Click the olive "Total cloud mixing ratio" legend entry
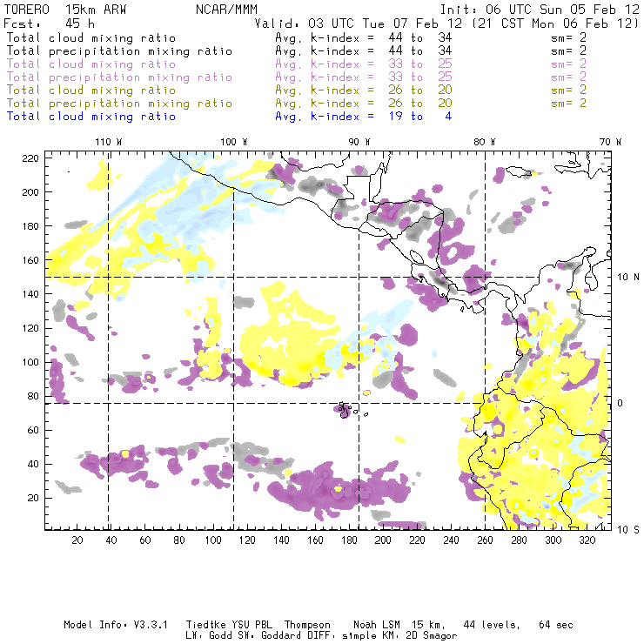Image resolution: width=644 pixels, height=644 pixels. pyautogui.click(x=91, y=90)
